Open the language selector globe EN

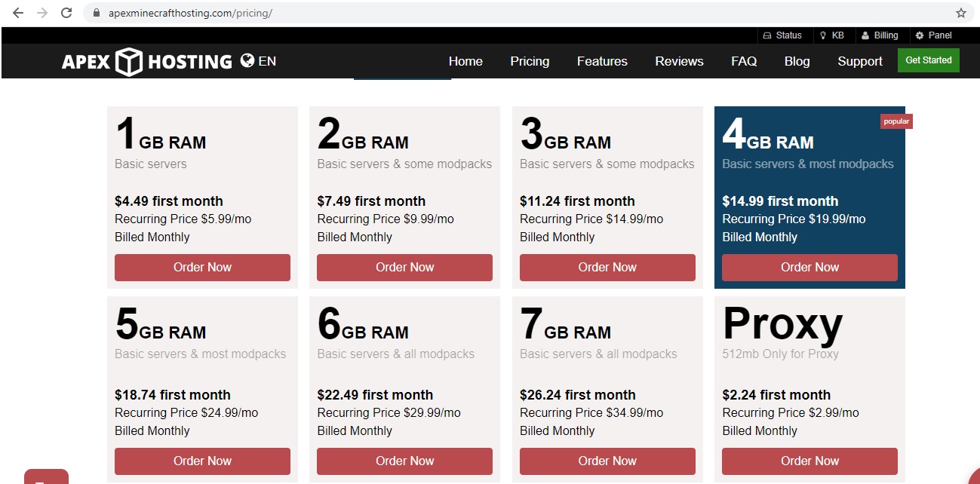click(258, 61)
